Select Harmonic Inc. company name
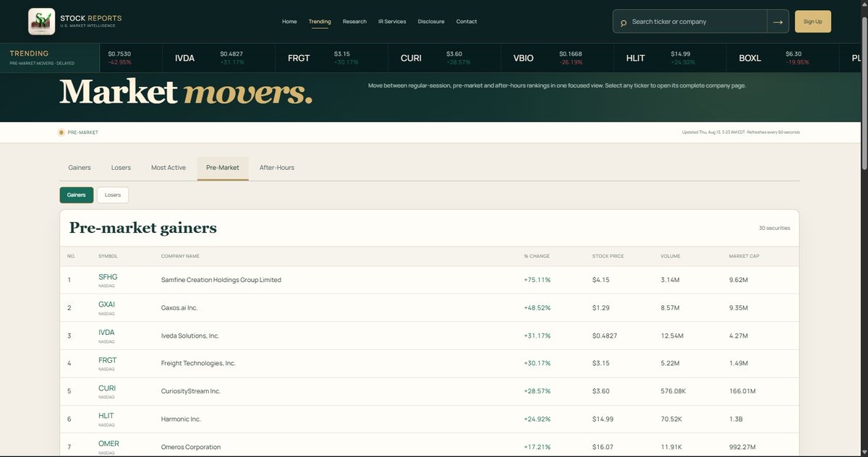Image resolution: width=868 pixels, height=457 pixels. (181, 419)
